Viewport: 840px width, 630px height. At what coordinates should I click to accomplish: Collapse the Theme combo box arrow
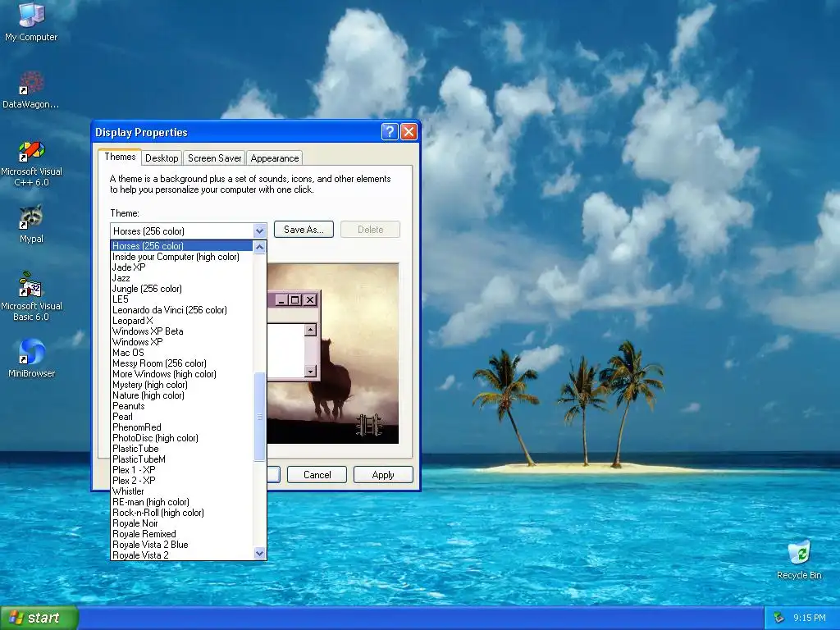pos(260,231)
